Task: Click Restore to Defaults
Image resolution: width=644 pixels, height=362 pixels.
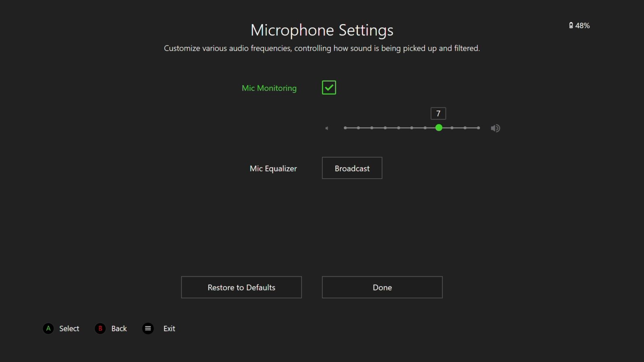Action: click(x=241, y=287)
